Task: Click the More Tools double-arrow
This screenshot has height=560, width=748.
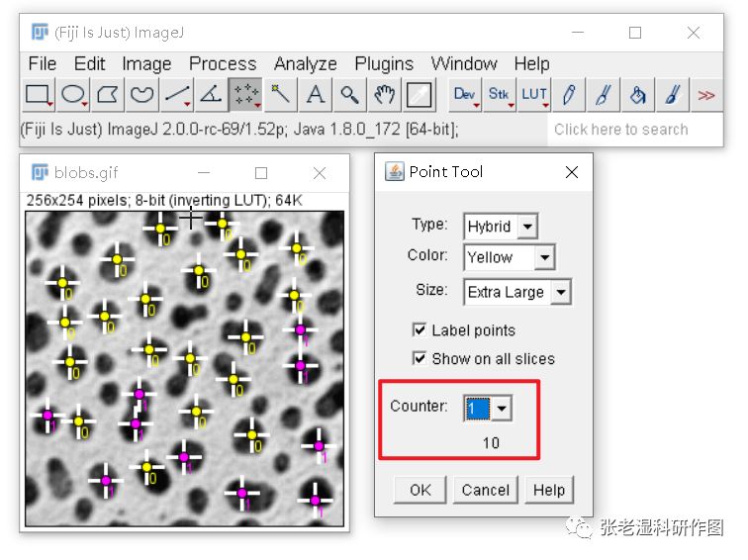Action: (706, 95)
